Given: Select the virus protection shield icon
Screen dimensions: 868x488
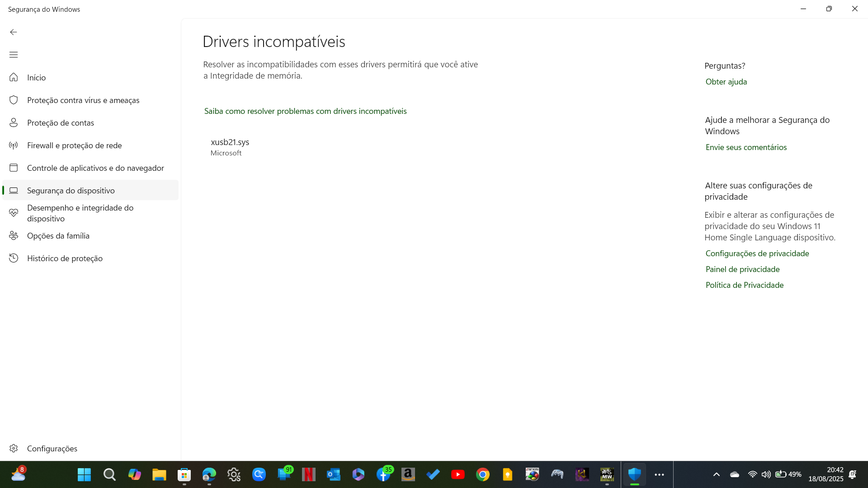Looking at the screenshot, I should coord(14,100).
